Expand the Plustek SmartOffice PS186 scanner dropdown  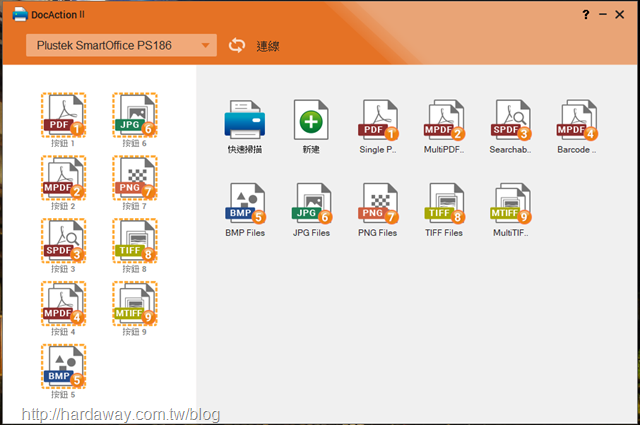coord(121,45)
